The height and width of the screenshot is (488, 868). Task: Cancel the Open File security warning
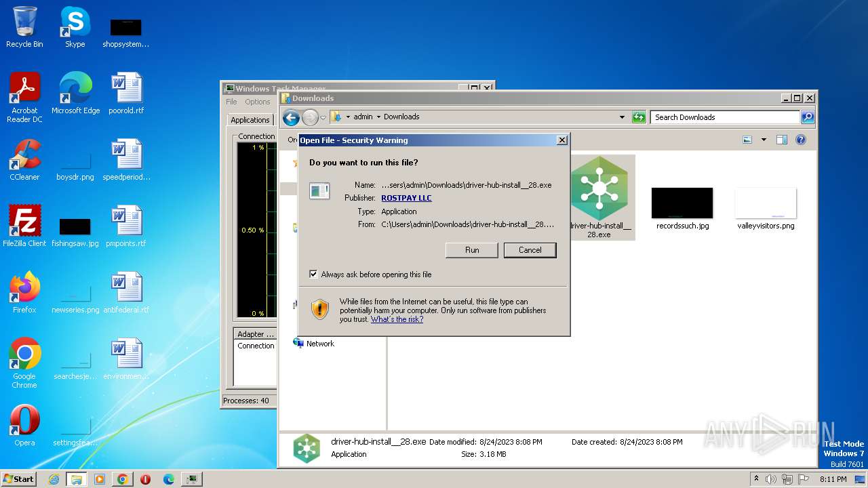click(x=530, y=250)
